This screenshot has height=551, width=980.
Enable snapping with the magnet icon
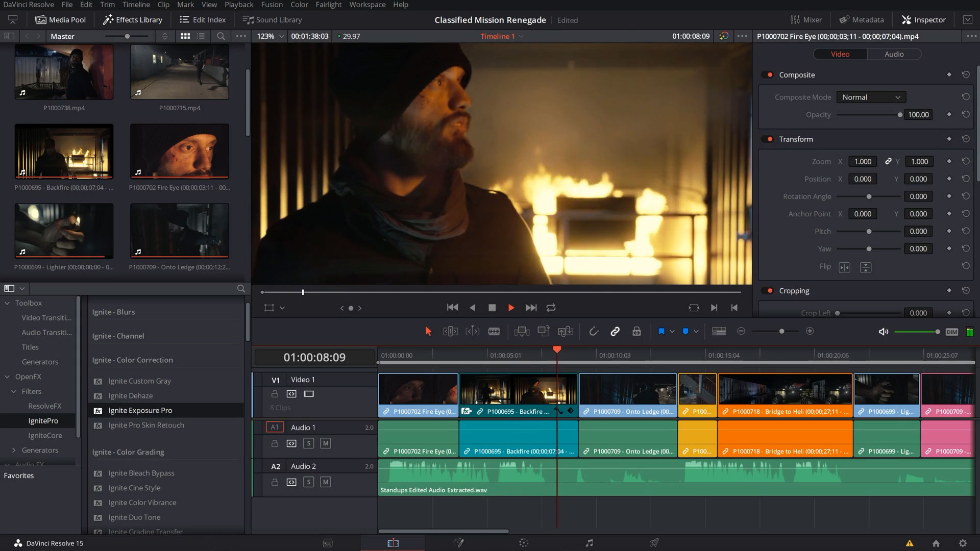click(594, 331)
